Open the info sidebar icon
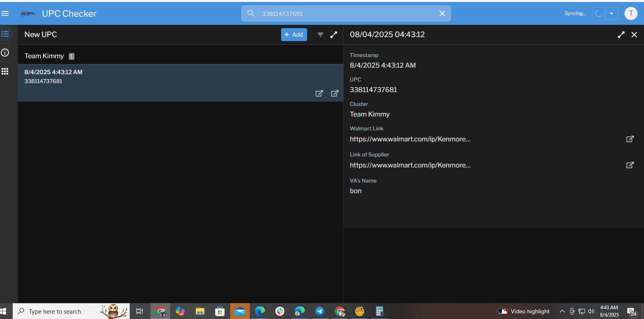The height and width of the screenshot is (319, 644). 5,53
